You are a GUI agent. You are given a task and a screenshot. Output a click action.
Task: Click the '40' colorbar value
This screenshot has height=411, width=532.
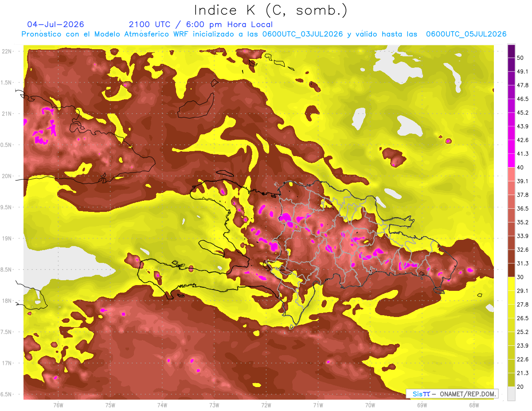521,168
